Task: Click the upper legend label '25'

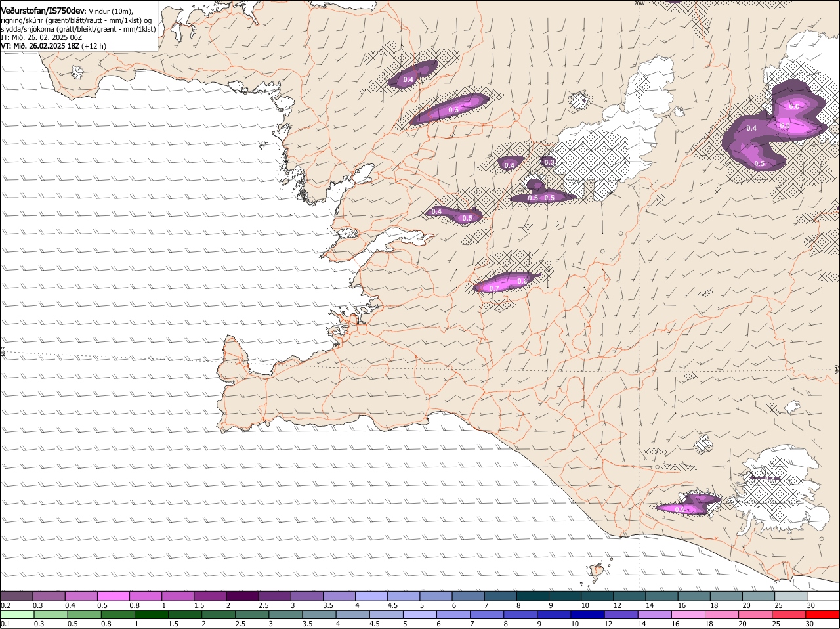Action: [779, 605]
